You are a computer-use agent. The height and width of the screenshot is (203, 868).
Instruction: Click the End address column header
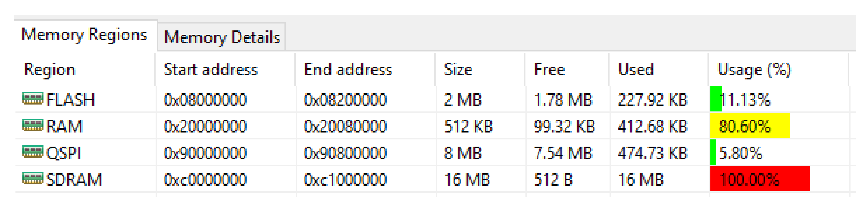tap(348, 70)
